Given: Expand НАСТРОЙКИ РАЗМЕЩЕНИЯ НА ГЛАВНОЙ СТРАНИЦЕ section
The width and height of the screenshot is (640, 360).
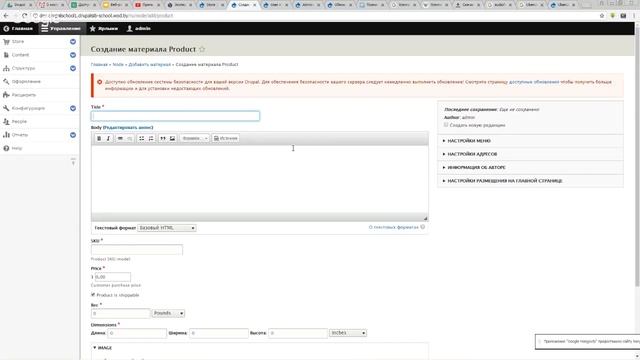Looking at the screenshot, I should [x=504, y=181].
